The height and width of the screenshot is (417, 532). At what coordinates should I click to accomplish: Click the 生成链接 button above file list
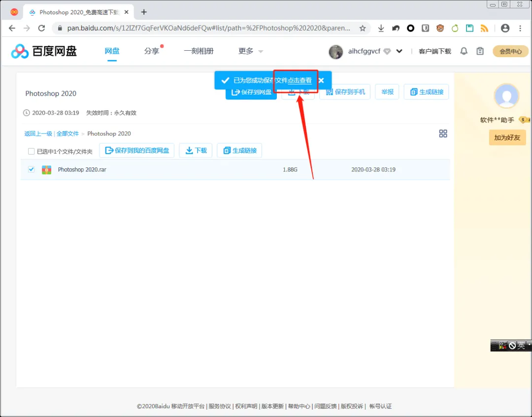(x=239, y=151)
